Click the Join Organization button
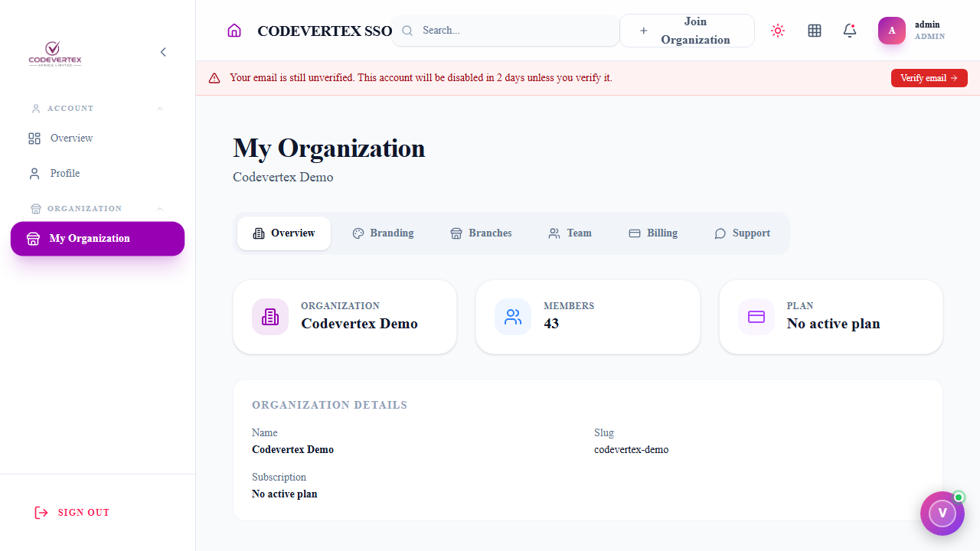This screenshot has width=980, height=551. click(687, 31)
